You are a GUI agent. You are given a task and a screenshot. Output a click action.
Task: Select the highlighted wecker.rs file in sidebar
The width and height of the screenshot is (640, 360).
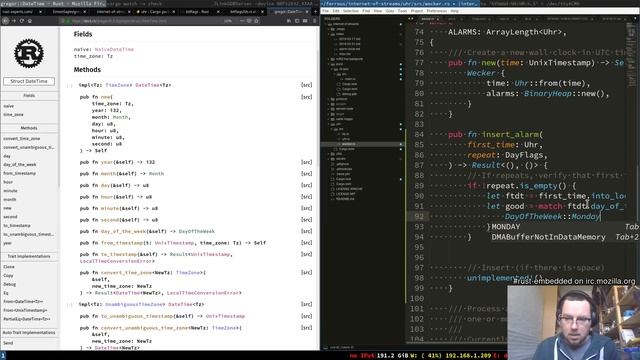point(362,144)
